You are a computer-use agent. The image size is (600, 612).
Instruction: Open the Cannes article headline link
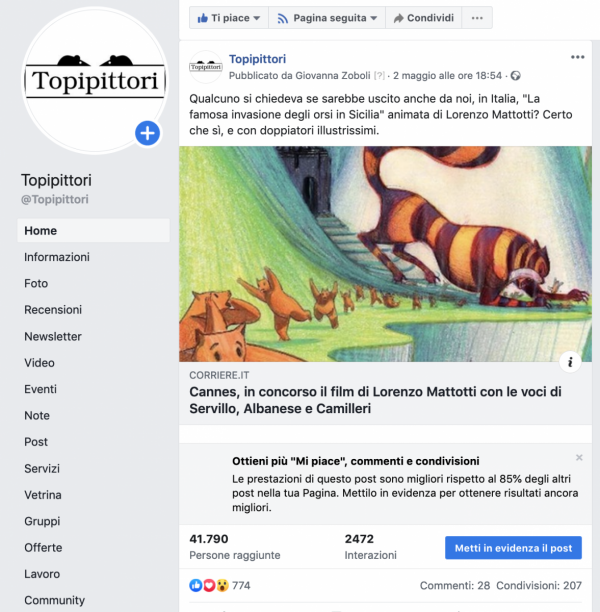point(375,400)
